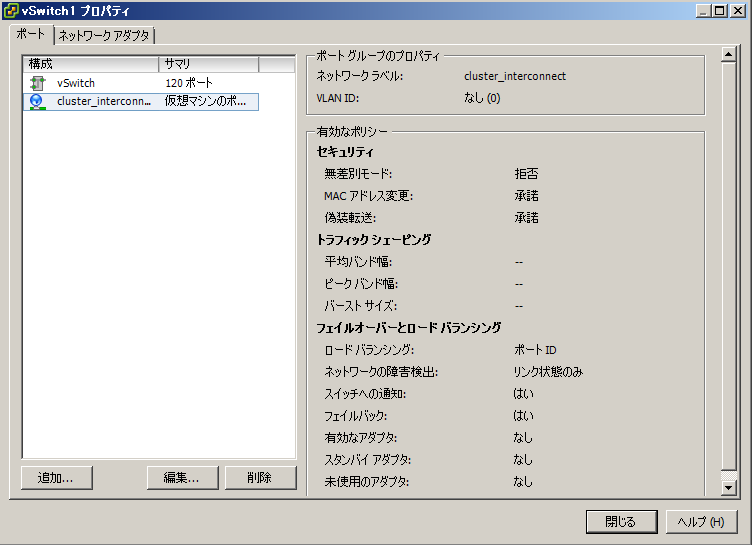The width and height of the screenshot is (753, 545).
Task: Click the vSwitch network switch icon
Action: pyautogui.click(x=37, y=83)
